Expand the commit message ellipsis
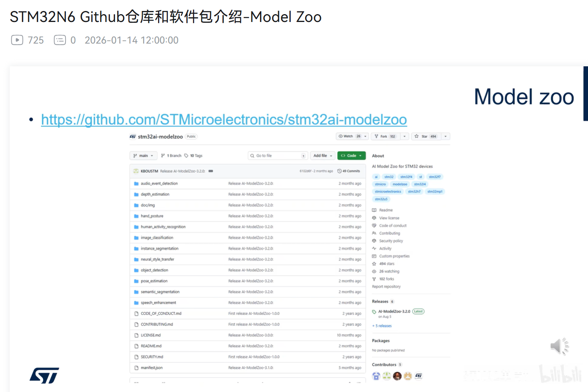 click(211, 171)
